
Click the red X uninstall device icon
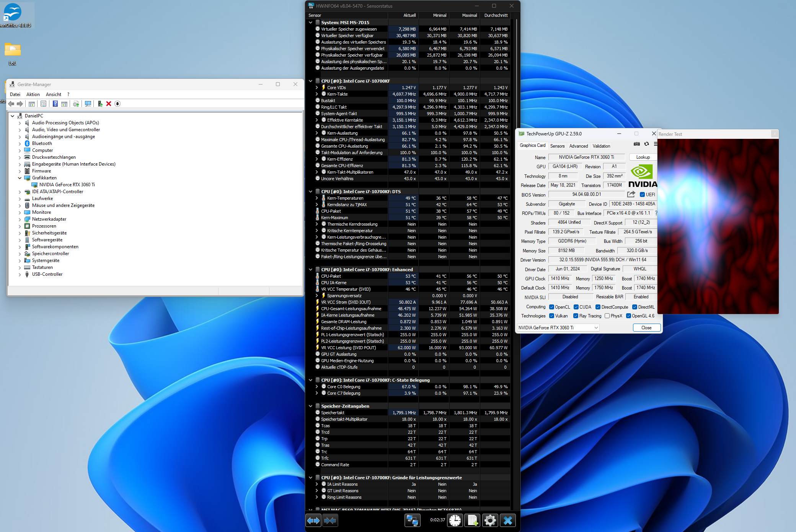pos(109,104)
